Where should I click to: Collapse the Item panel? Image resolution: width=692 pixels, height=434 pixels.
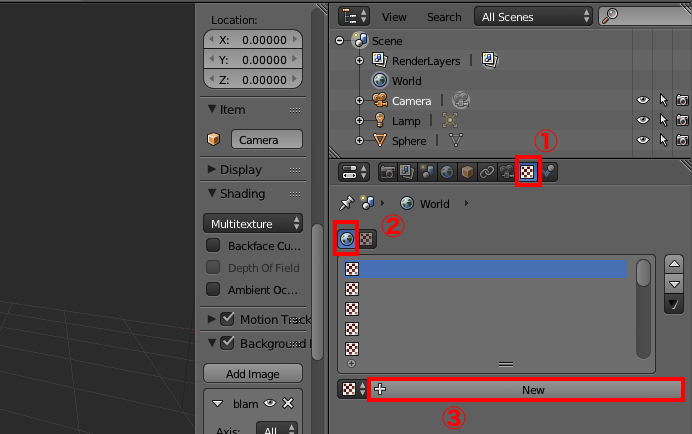tap(212, 109)
